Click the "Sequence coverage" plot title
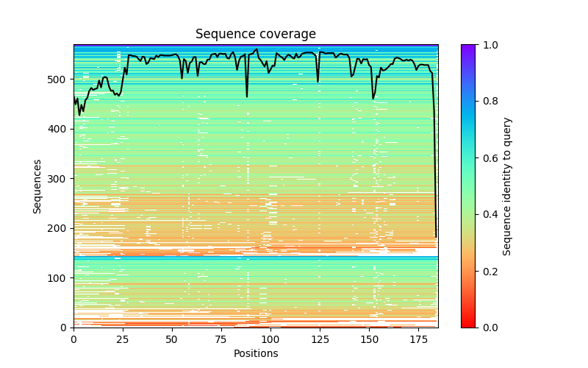This screenshot has width=588, height=368. point(255,34)
